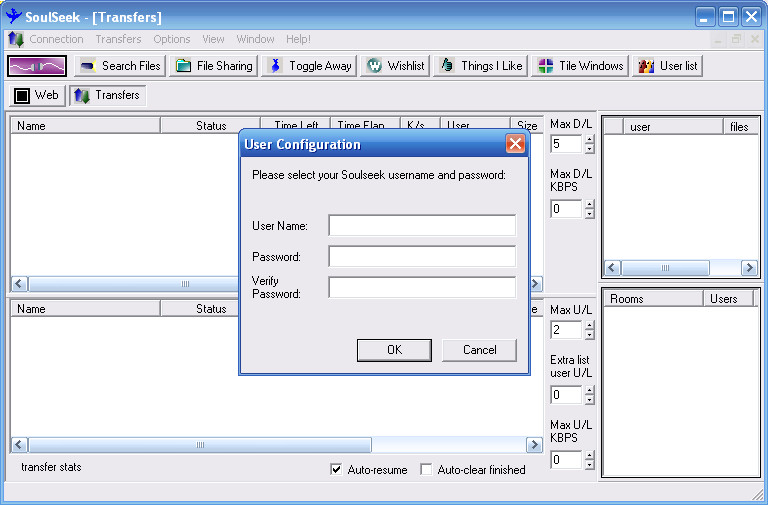Screen dimensions: 768x505
Task: Cancel the User Configuration dialog
Action: click(479, 350)
